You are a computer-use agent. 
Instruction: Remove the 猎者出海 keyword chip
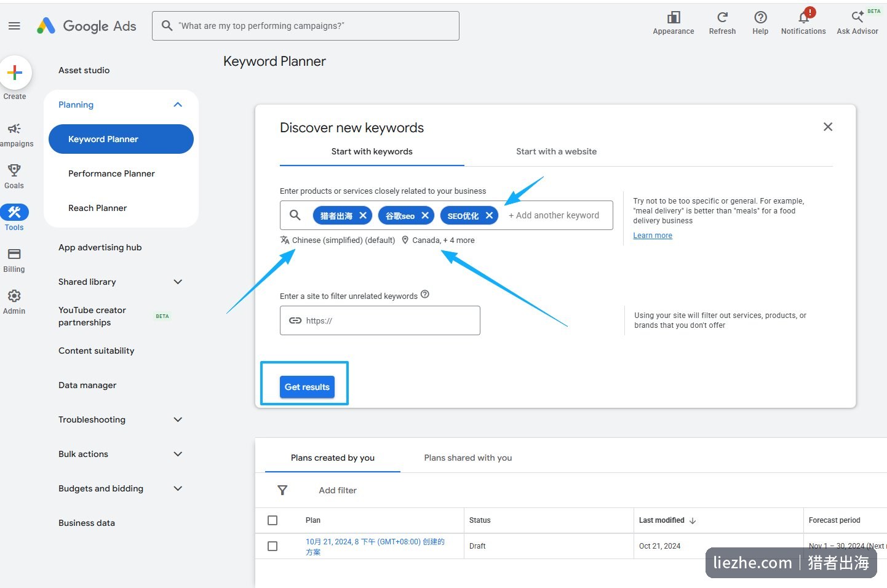(363, 215)
